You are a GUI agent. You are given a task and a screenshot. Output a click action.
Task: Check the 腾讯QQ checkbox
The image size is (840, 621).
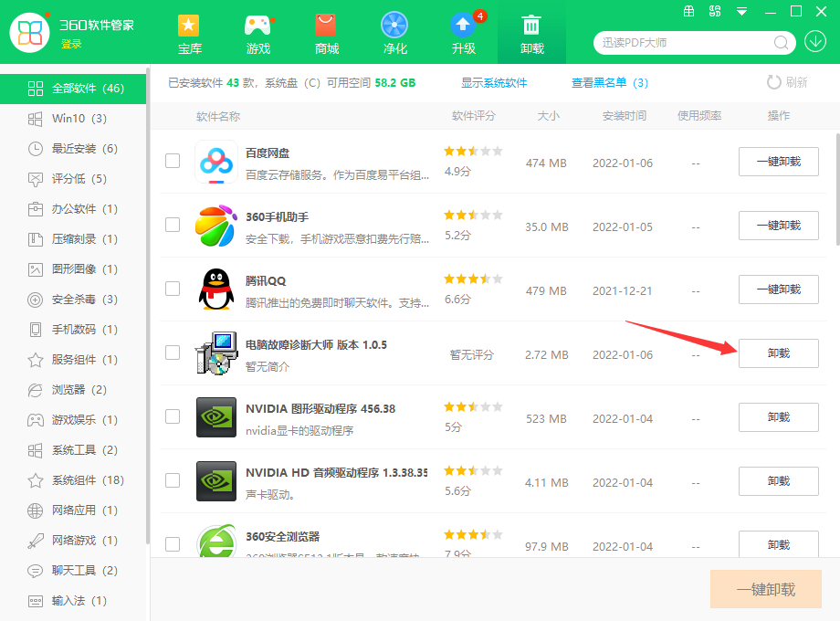(173, 289)
